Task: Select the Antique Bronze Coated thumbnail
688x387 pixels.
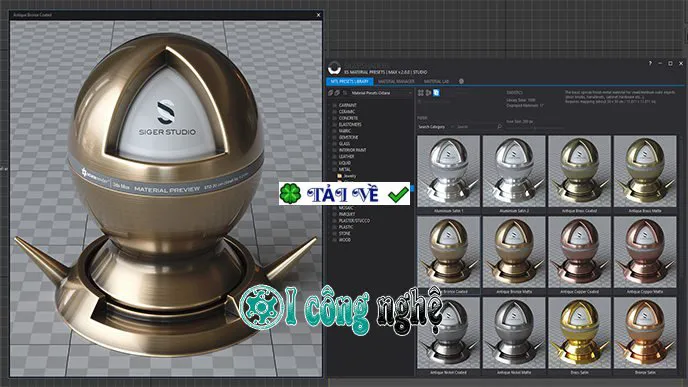Action: 448,252
